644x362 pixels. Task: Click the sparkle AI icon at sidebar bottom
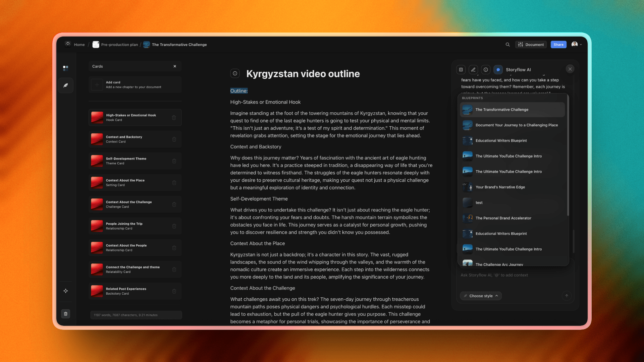click(66, 291)
